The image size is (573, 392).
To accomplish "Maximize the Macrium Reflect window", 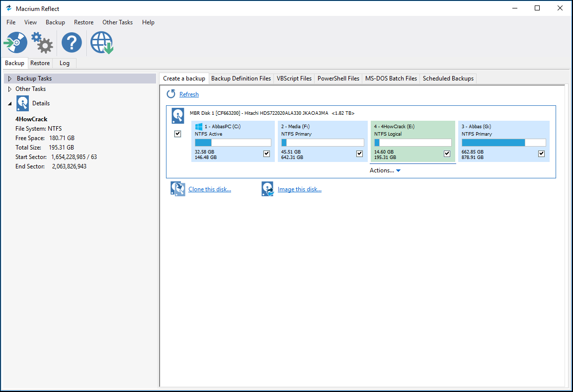I will [537, 8].
